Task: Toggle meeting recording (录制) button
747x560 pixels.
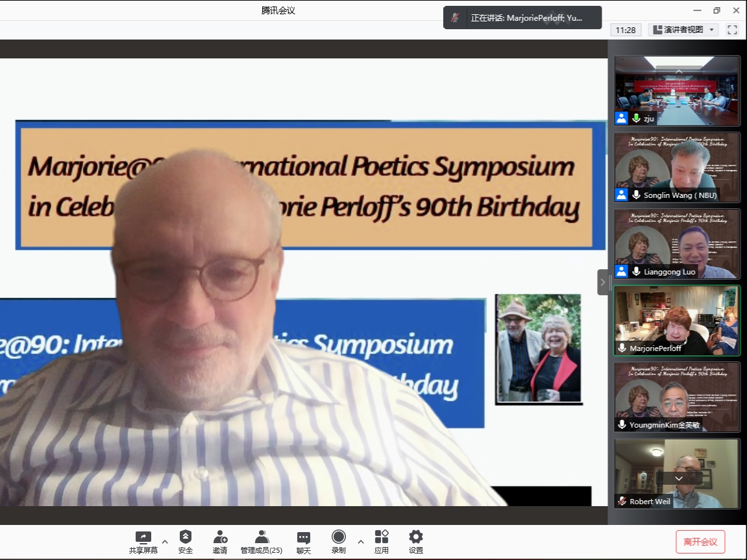Action: tap(338, 537)
